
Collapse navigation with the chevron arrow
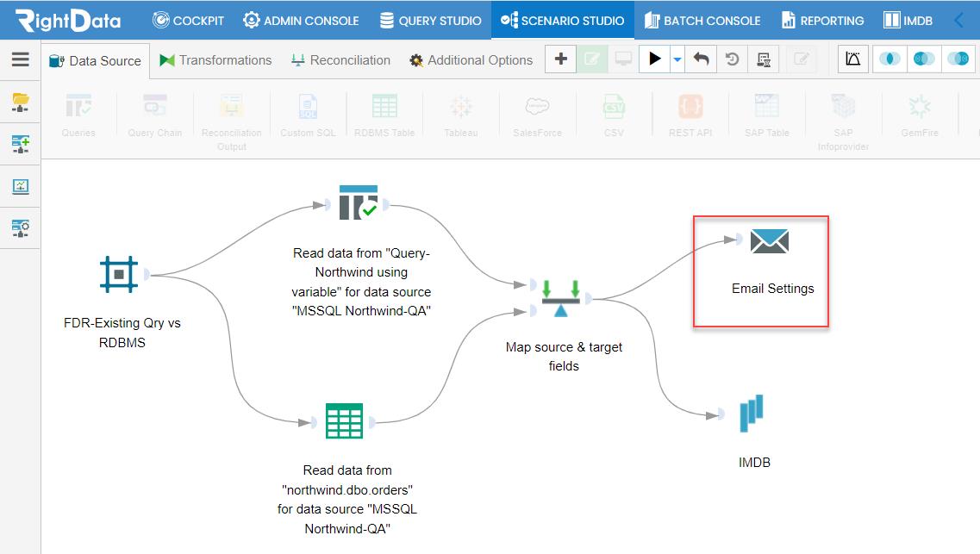pyautogui.click(x=958, y=20)
